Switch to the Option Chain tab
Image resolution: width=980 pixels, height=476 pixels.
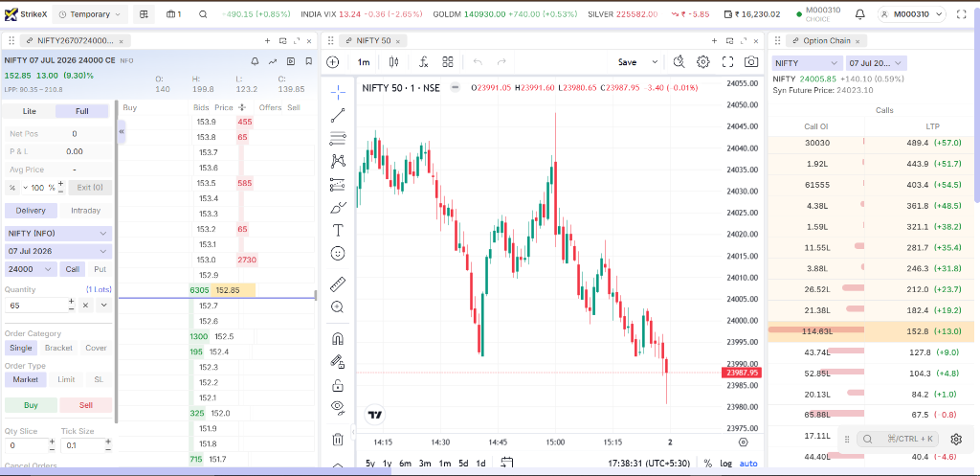click(x=826, y=40)
